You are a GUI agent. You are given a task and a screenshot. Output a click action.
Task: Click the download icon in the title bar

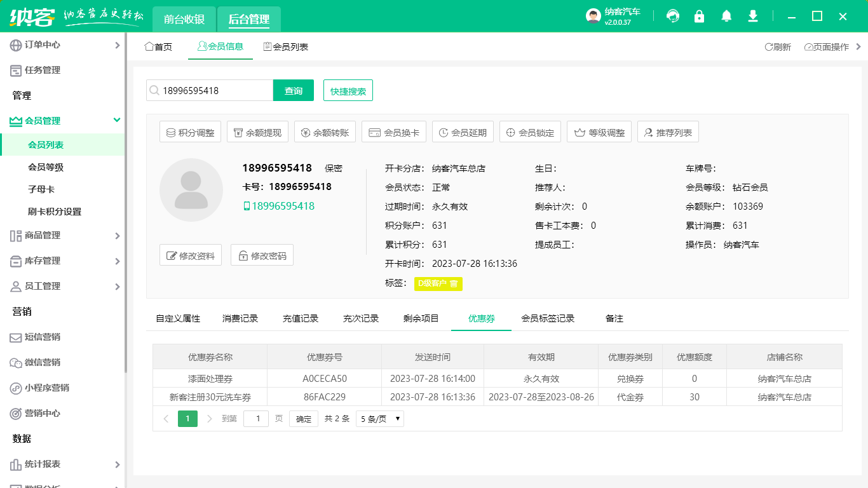click(x=752, y=16)
